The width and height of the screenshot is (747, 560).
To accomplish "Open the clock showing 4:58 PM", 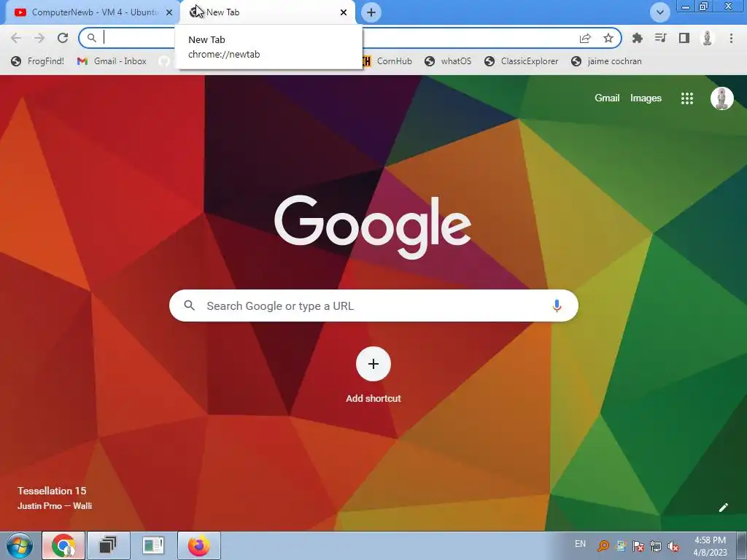I will pyautogui.click(x=710, y=546).
